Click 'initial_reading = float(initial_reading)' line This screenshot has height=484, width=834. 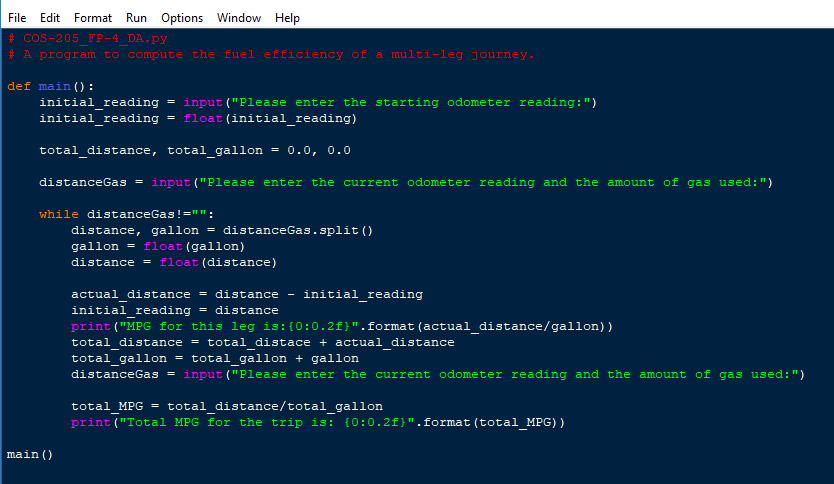(198, 119)
